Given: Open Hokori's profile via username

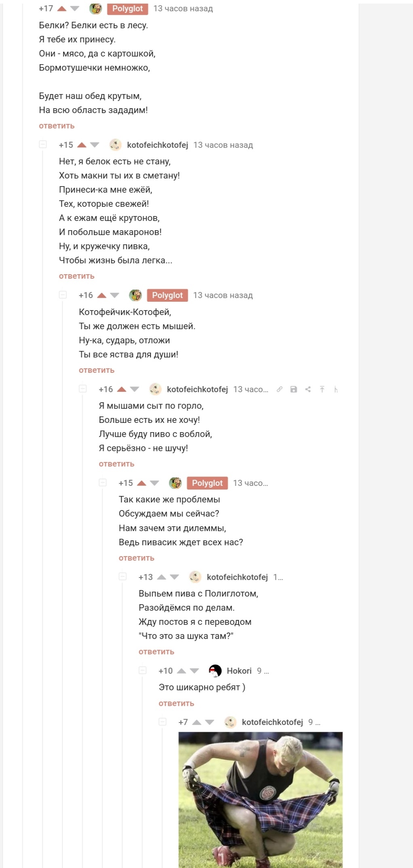Looking at the screenshot, I should (239, 671).
